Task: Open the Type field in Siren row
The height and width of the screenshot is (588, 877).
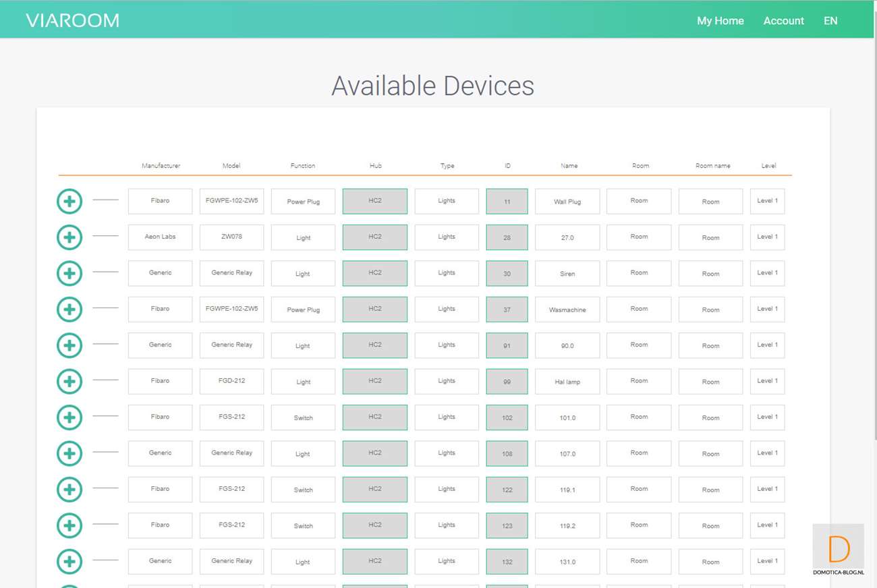Action: (446, 273)
